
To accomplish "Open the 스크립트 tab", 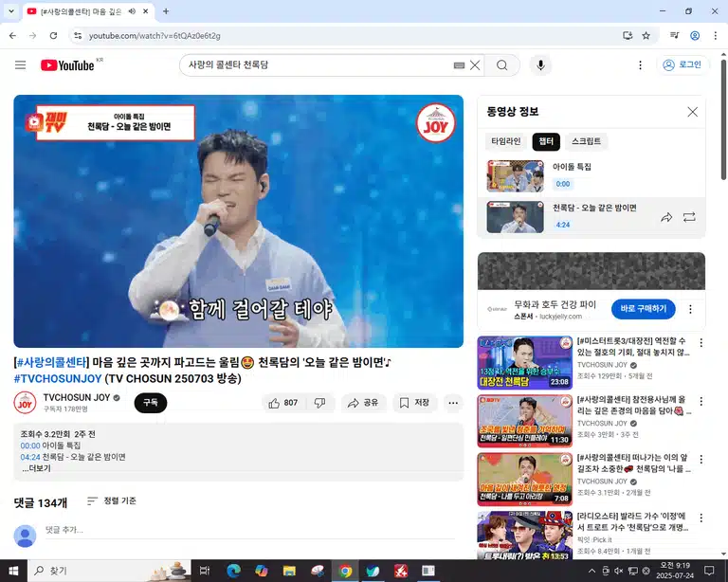I will pos(586,141).
